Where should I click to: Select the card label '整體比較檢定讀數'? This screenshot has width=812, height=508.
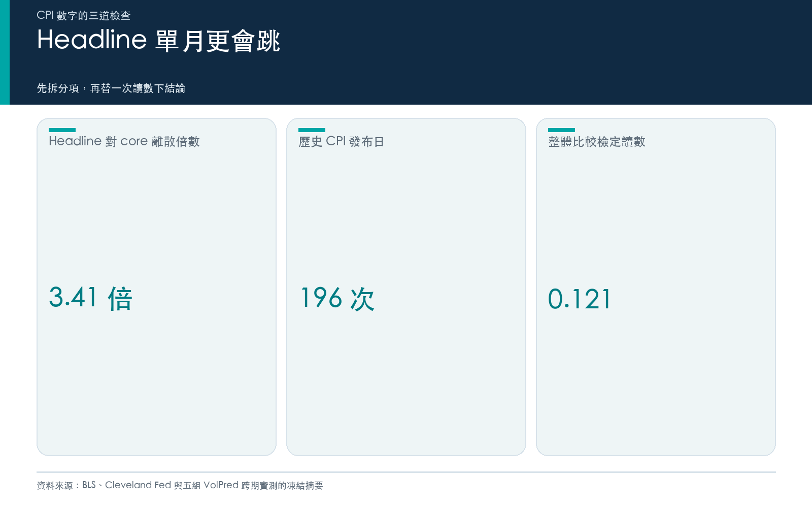pos(597,141)
